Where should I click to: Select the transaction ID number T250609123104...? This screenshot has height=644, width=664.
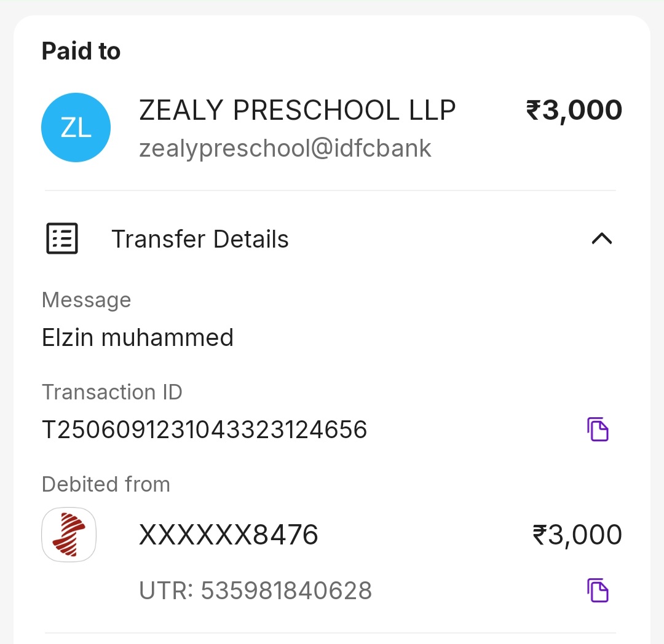[204, 430]
